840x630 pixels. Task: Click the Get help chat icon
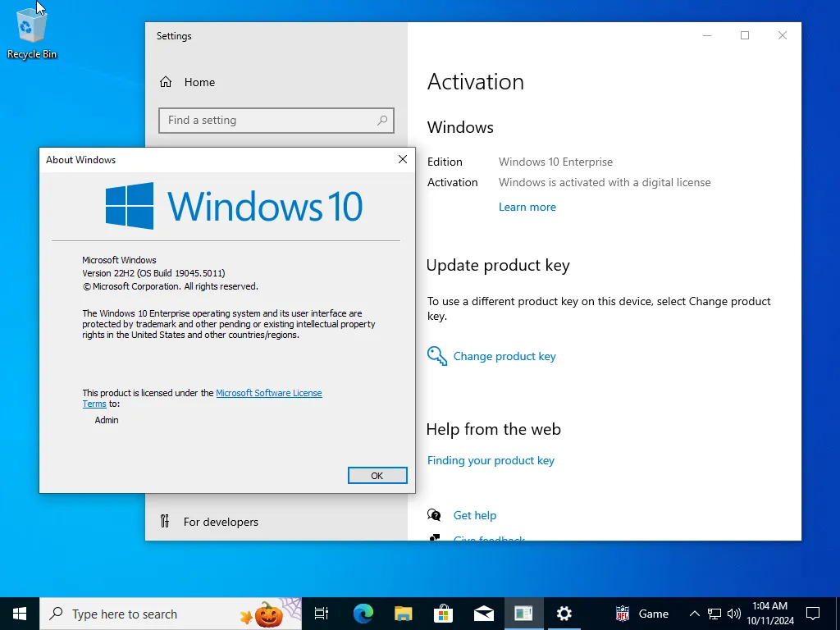(434, 515)
